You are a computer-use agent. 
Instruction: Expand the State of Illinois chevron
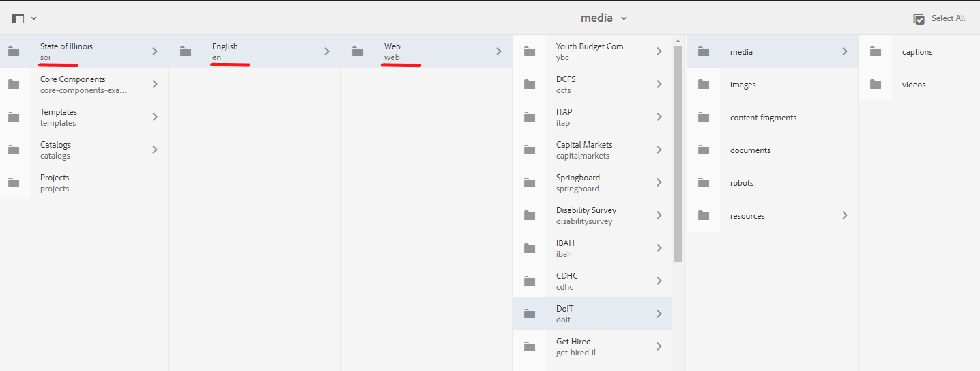155,51
